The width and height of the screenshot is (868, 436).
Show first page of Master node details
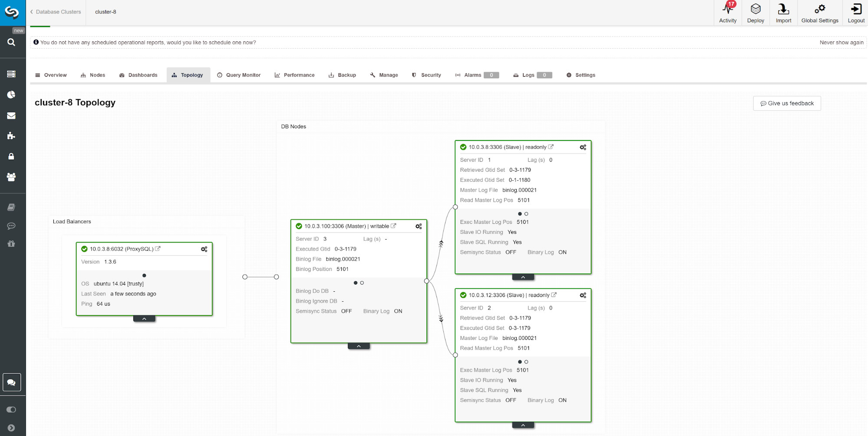click(x=356, y=283)
